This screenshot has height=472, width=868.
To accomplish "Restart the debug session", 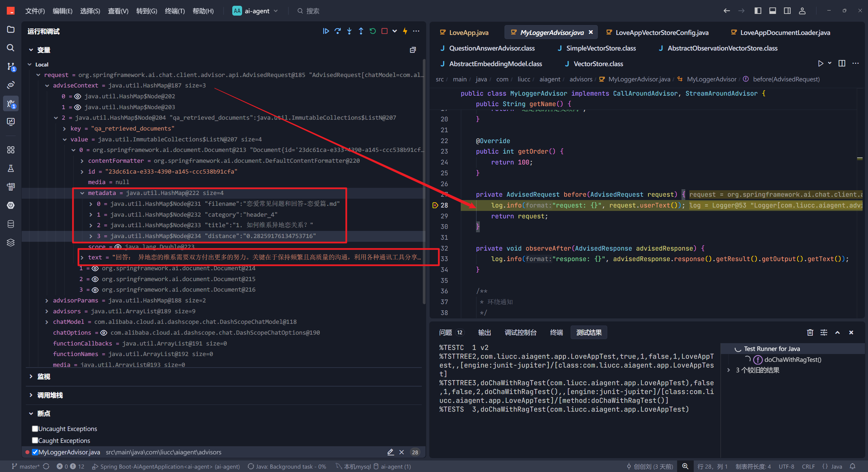I will pos(373,31).
